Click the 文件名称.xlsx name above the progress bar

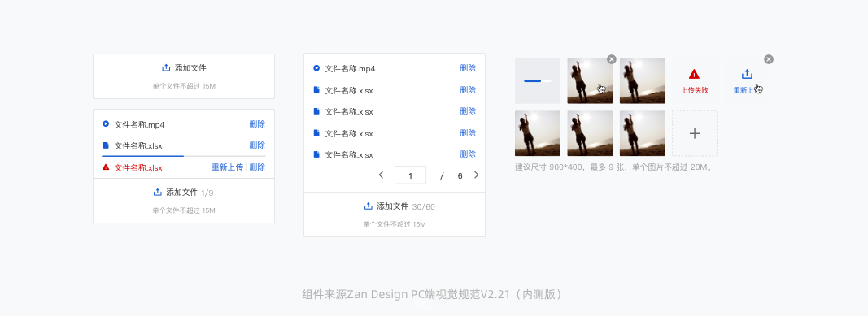coord(138,146)
